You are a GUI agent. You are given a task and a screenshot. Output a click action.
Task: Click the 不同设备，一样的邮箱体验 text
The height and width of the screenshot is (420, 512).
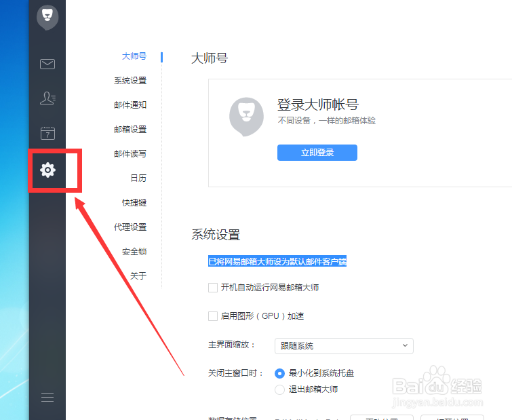[x=327, y=121]
